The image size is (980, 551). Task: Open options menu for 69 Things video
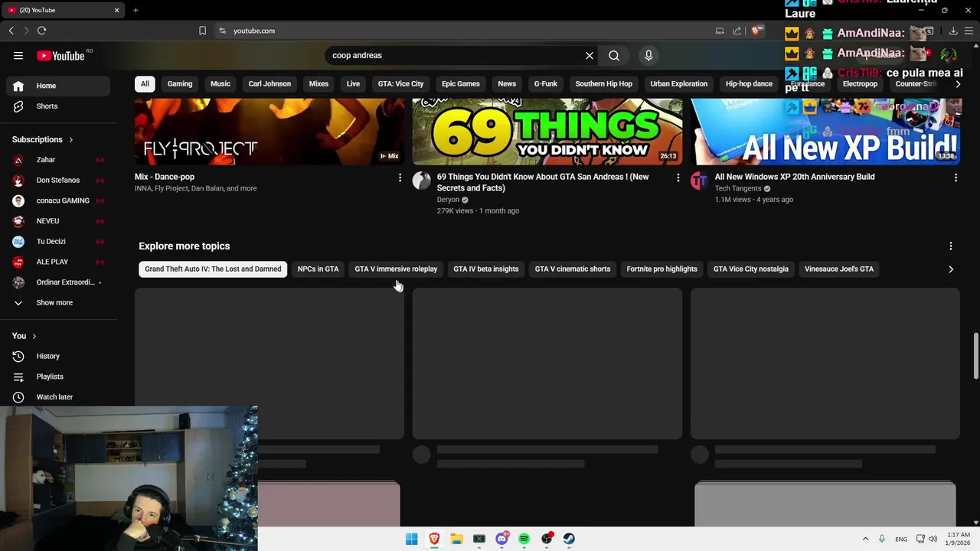[x=678, y=178]
